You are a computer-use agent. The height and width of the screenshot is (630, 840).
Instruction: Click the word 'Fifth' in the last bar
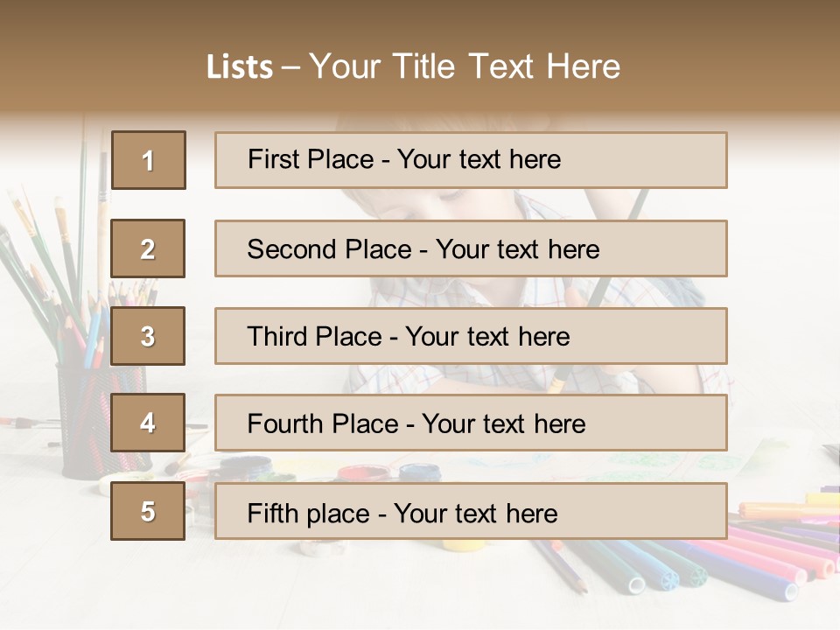(x=273, y=513)
